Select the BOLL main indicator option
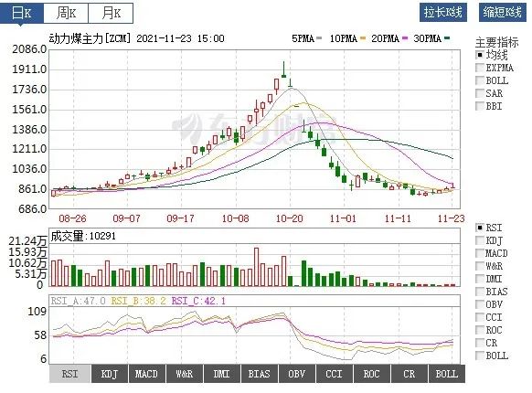 point(480,80)
